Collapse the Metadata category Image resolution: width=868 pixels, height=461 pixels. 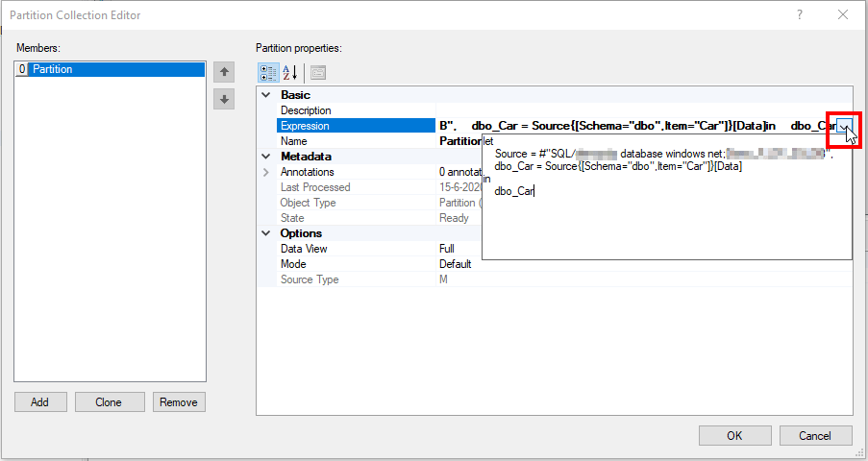266,157
